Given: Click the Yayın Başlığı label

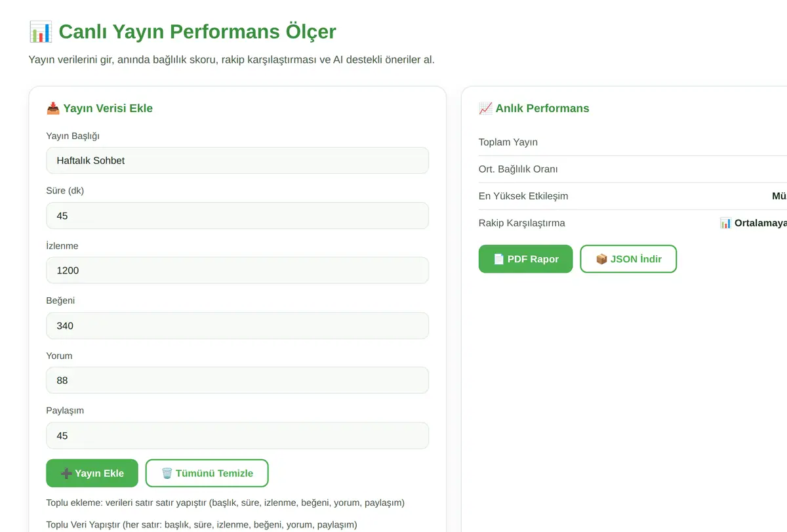Looking at the screenshot, I should 73,136.
